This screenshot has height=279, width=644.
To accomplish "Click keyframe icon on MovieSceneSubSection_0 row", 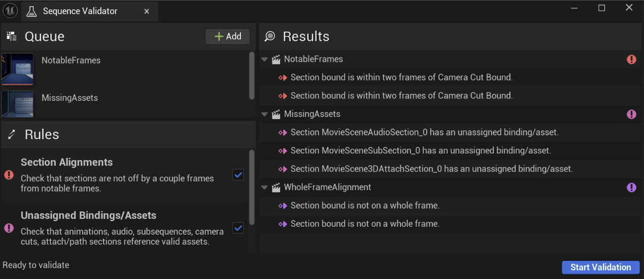I will click(x=283, y=151).
